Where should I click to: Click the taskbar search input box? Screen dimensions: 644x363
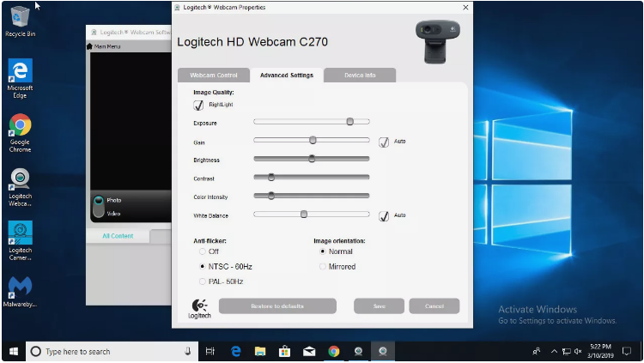[112, 352]
